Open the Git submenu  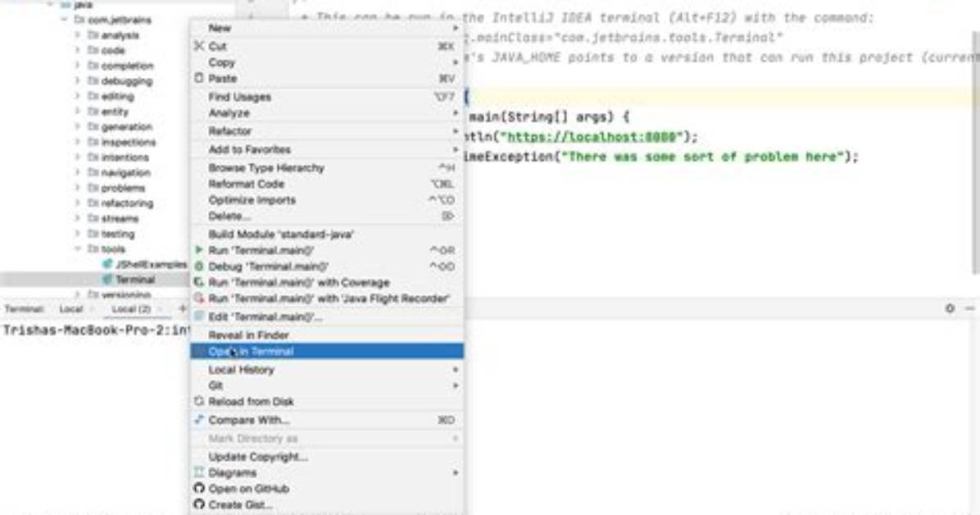point(327,385)
